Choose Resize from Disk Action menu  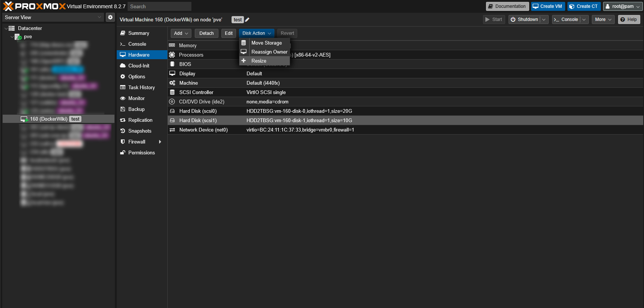[x=259, y=61]
